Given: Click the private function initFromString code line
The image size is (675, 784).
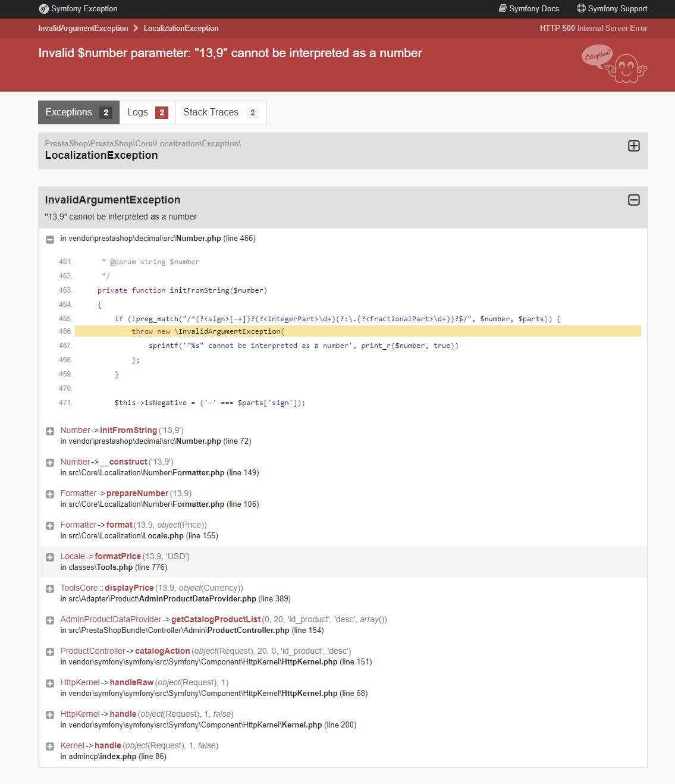Looking at the screenshot, I should click(183, 290).
